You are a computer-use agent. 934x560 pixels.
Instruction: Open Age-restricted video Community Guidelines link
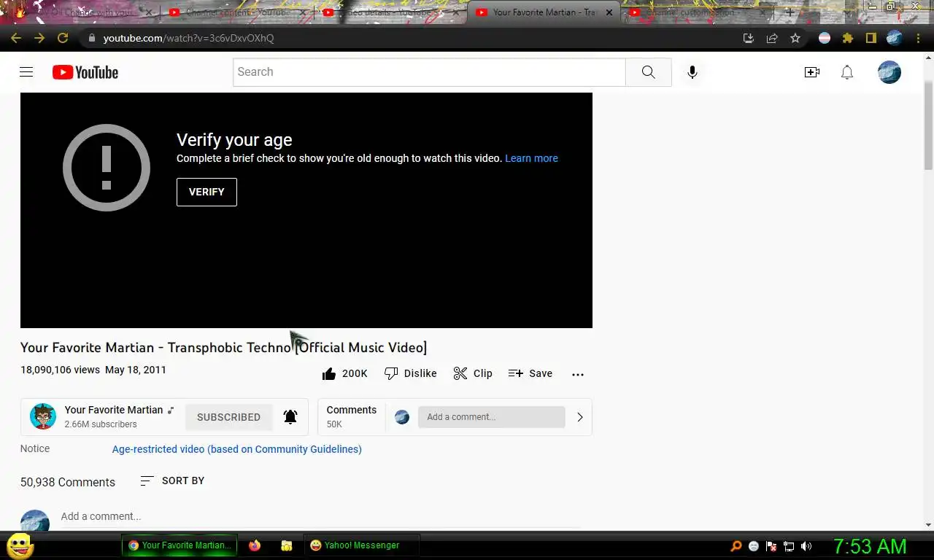tap(236, 449)
